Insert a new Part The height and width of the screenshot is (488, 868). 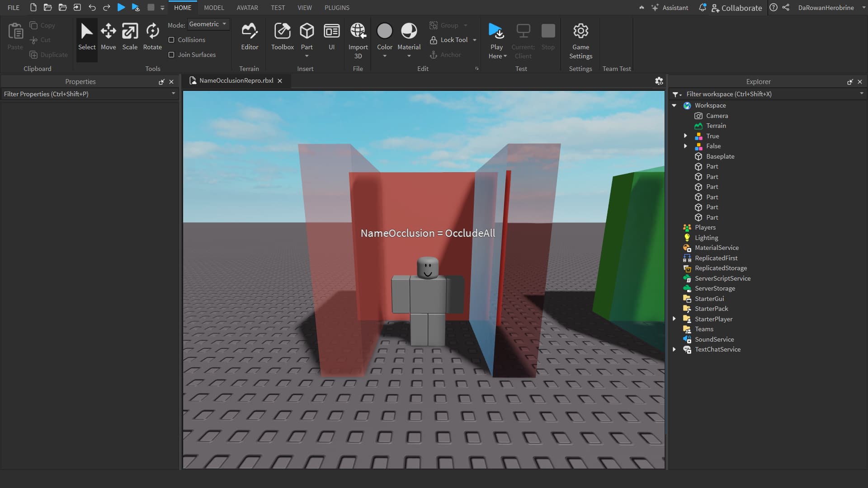coord(307,36)
